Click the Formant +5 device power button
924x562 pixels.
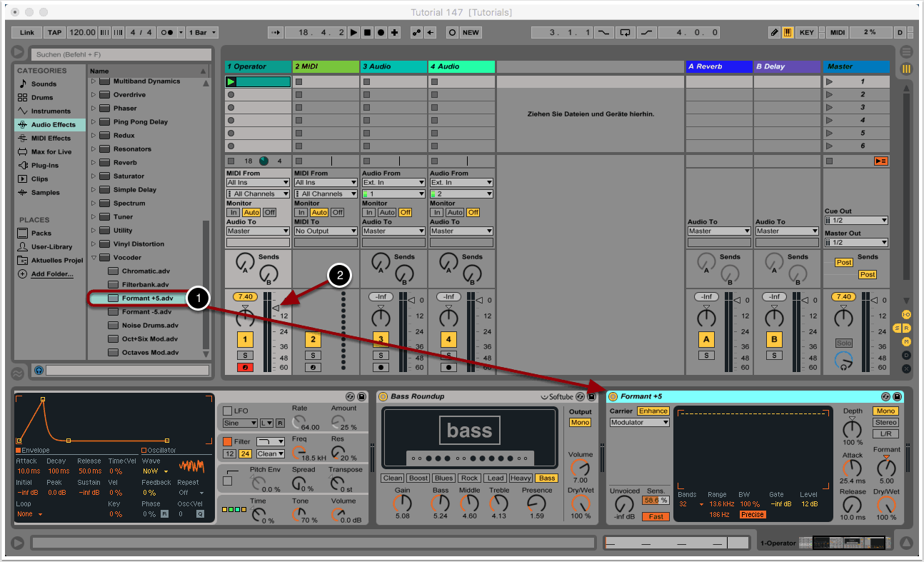[x=613, y=396]
